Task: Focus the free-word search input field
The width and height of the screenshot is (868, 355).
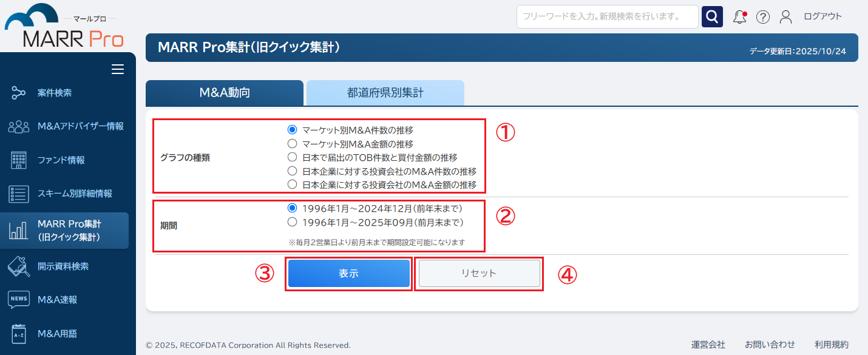Action: (607, 17)
